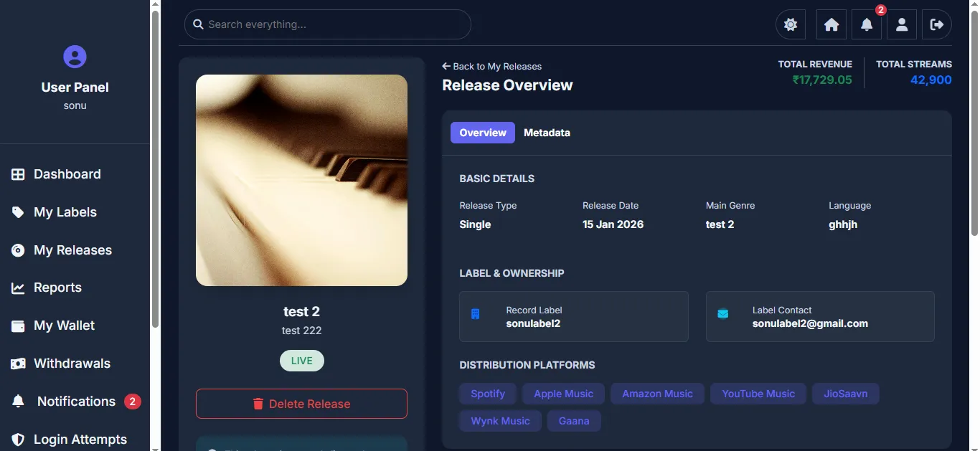Click the Login Attempts shield icon

[x=18, y=440]
